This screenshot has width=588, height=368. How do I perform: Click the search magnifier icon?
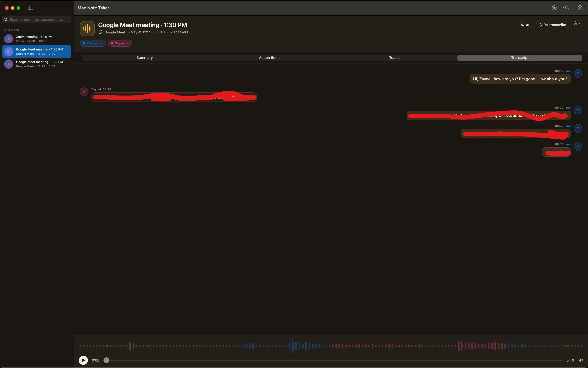pyautogui.click(x=6, y=19)
